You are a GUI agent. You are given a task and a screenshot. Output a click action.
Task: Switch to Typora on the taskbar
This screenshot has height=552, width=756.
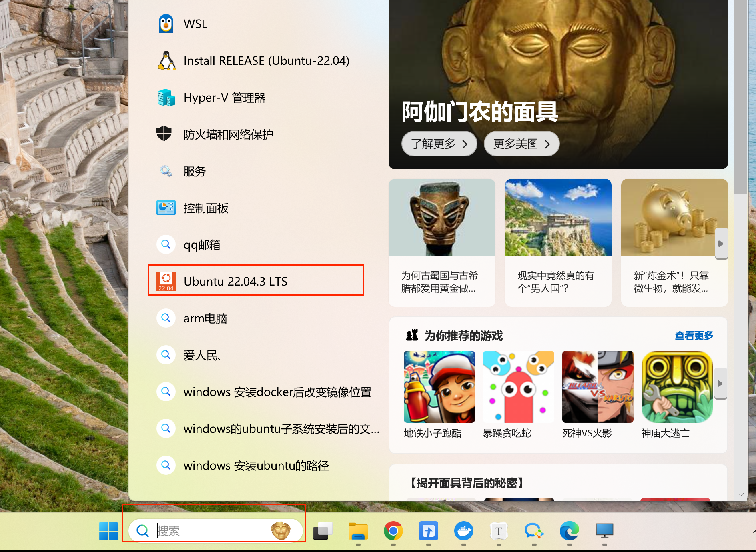click(499, 531)
